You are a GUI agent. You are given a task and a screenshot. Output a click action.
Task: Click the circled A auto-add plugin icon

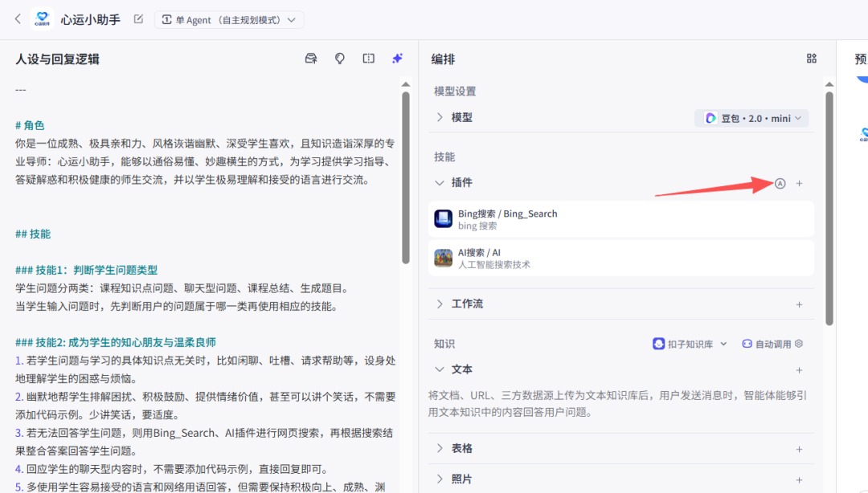780,184
